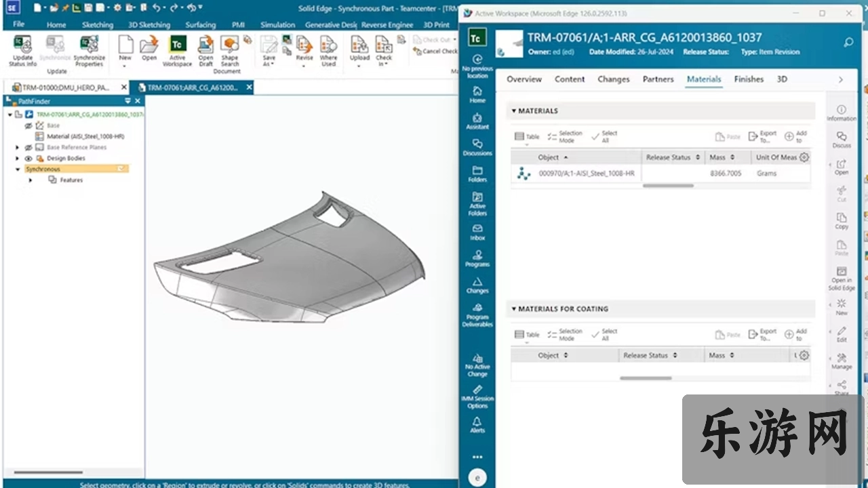Click Select All in Materials for Coating
The height and width of the screenshot is (488, 868).
(x=604, y=334)
